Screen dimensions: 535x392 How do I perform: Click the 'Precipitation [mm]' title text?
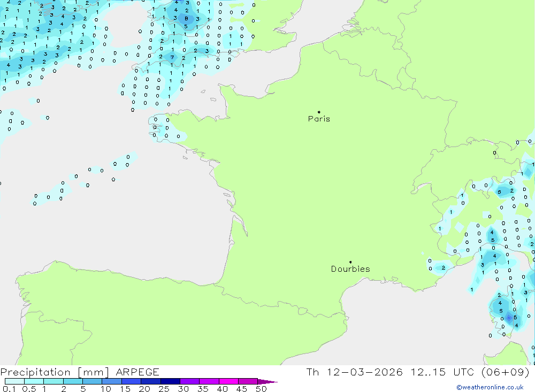click(x=55, y=372)
